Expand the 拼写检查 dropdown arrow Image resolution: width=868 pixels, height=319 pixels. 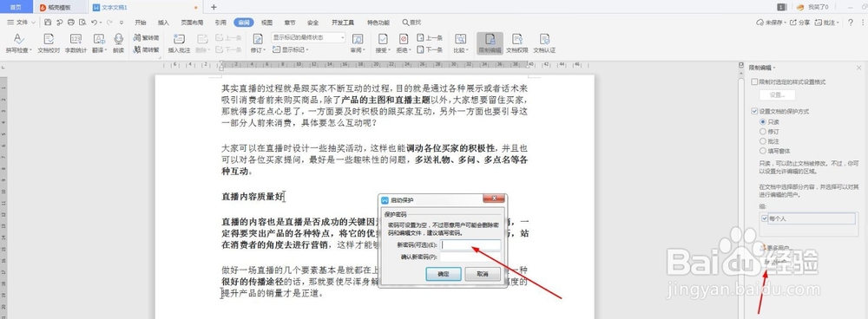[30, 49]
